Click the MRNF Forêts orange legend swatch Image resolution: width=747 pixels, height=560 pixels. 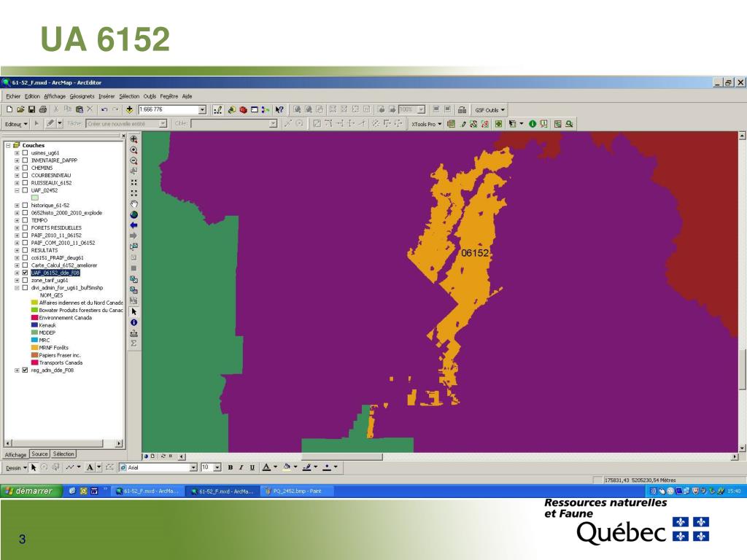[34, 348]
